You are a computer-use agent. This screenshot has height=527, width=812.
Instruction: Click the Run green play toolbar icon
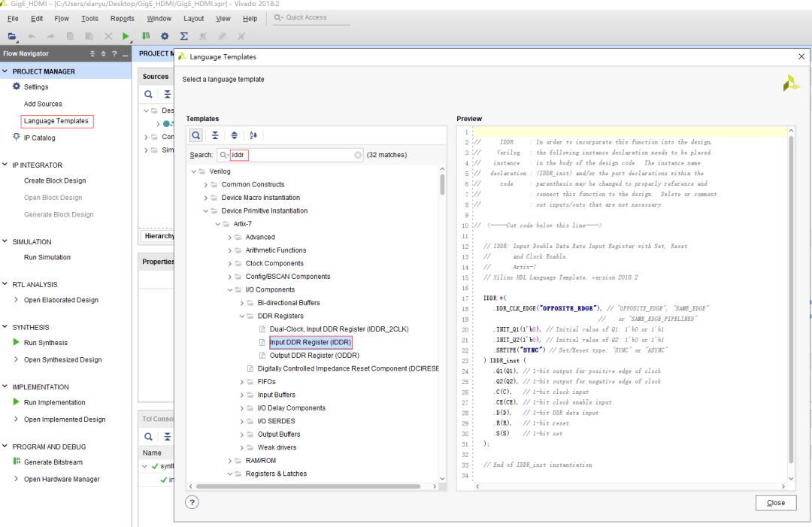pyautogui.click(x=126, y=36)
